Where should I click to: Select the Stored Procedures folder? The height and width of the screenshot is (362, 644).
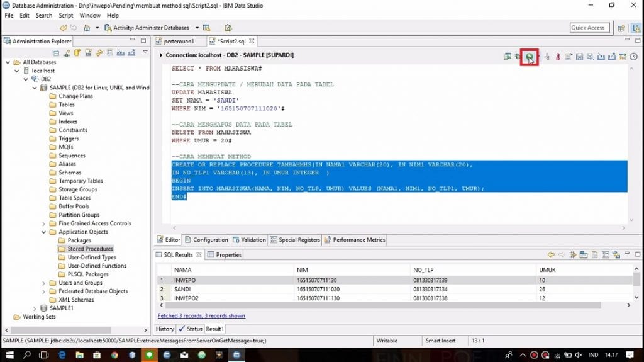coord(90,249)
